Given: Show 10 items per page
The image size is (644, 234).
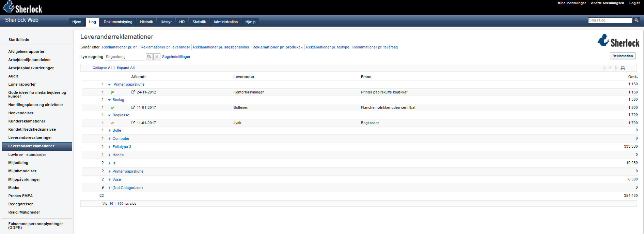Looking at the screenshot, I should click(111, 204).
